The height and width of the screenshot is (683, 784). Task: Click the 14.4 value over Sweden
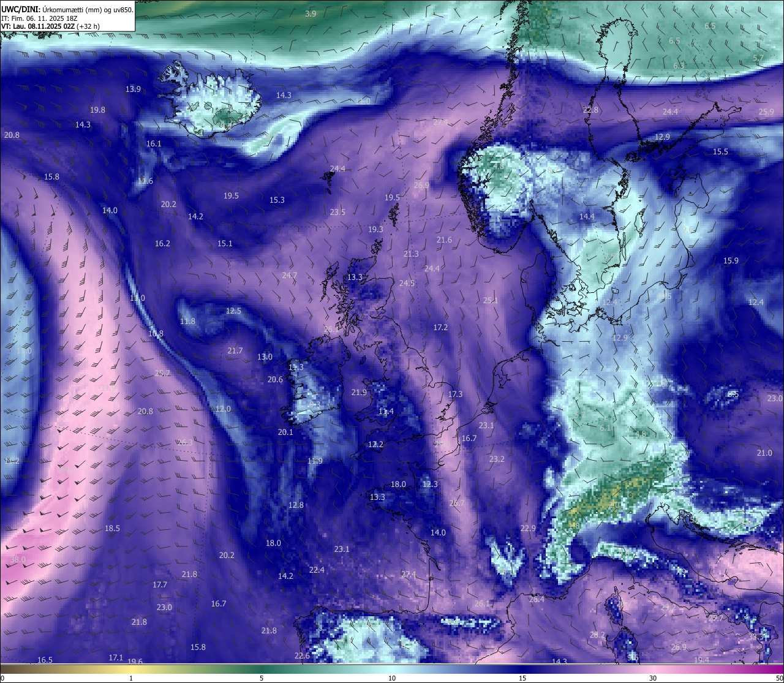[x=587, y=216]
